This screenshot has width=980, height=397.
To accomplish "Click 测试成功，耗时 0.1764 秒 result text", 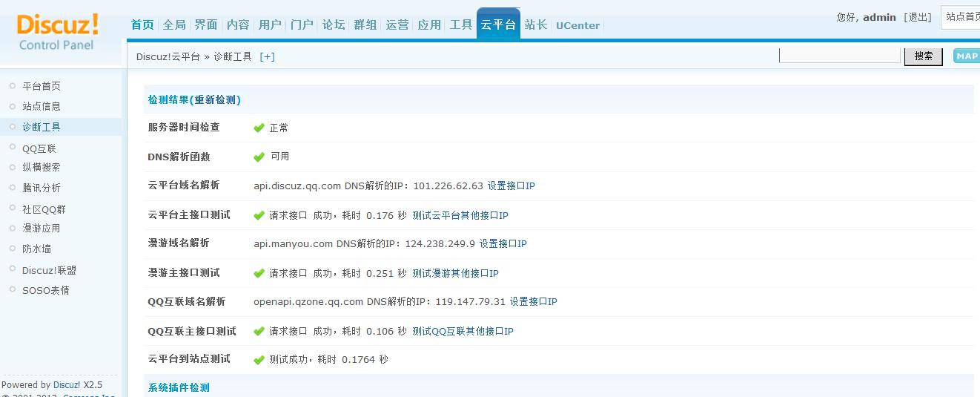I will (x=328, y=359).
